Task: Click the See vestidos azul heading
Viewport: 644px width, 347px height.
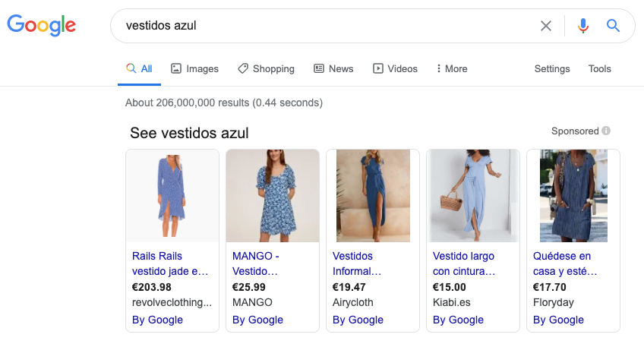Action: tap(189, 133)
